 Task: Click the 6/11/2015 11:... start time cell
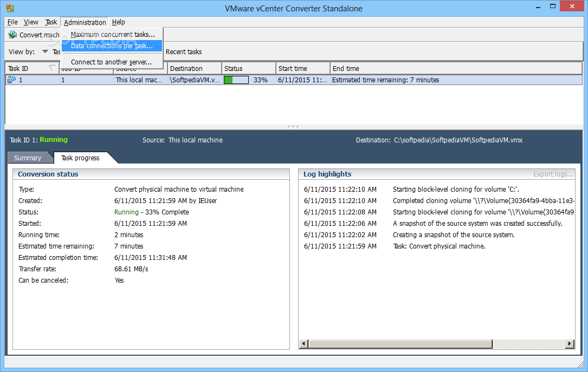click(302, 80)
